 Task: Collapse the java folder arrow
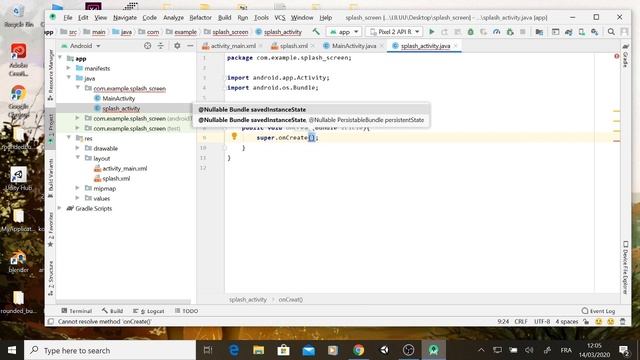69,78
